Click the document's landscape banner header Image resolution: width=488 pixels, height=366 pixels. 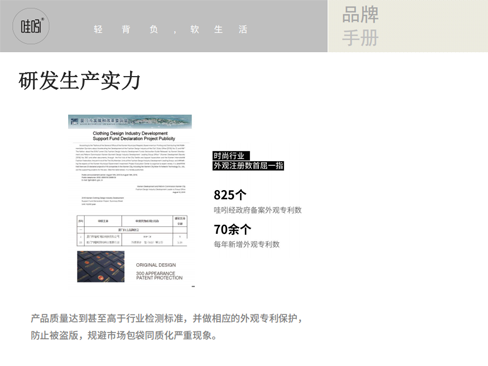click(130, 122)
